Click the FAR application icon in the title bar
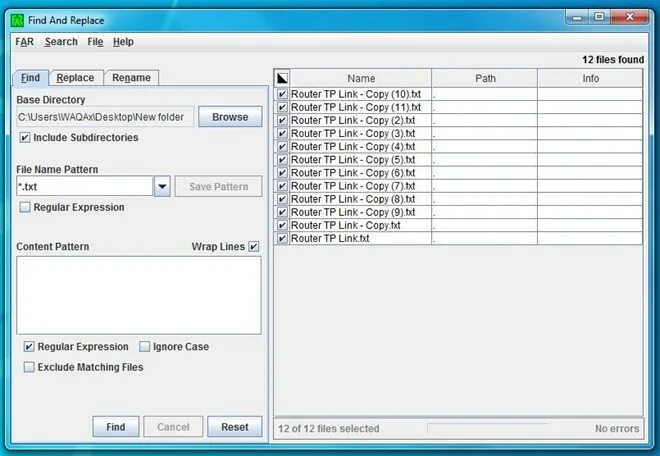Viewport: 660px width, 456px height. click(17, 20)
